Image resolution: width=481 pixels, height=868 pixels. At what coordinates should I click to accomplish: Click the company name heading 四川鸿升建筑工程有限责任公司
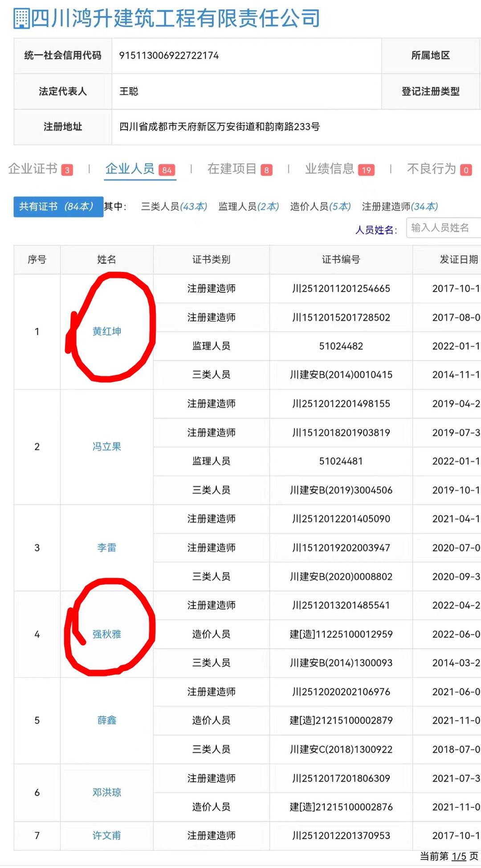(x=175, y=19)
